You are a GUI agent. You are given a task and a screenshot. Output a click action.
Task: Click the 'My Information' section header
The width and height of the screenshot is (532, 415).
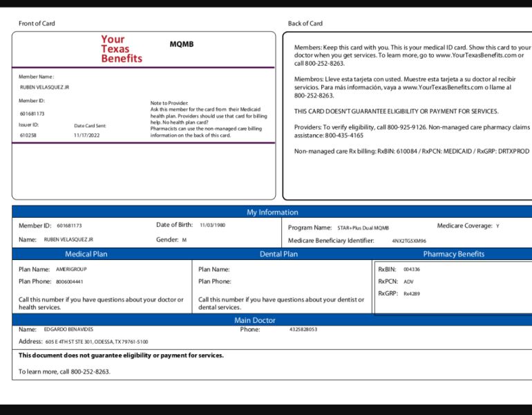point(272,212)
